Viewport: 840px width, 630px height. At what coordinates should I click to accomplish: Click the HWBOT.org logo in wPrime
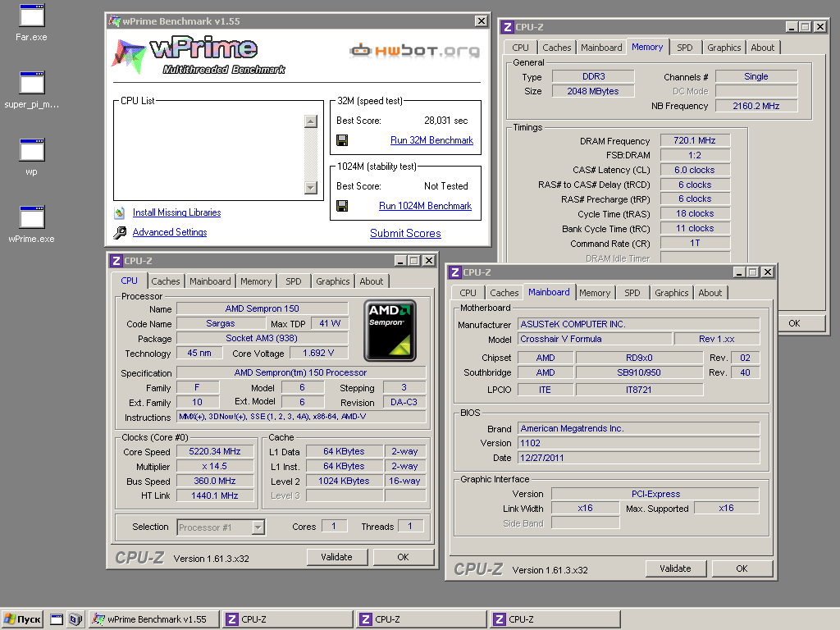[x=414, y=51]
